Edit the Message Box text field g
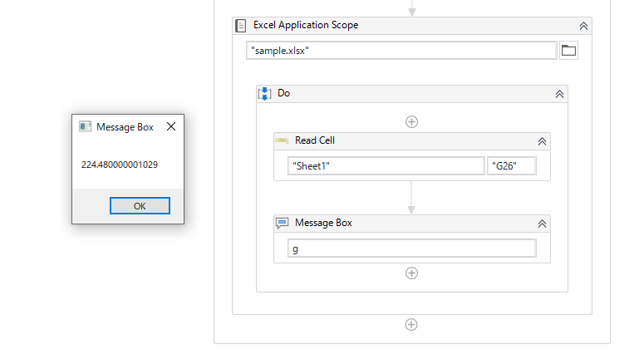This screenshot has height=364, width=634. [x=412, y=248]
